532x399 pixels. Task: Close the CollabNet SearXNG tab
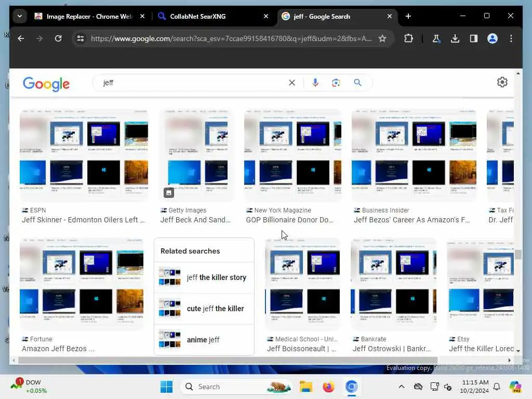pyautogui.click(x=266, y=16)
